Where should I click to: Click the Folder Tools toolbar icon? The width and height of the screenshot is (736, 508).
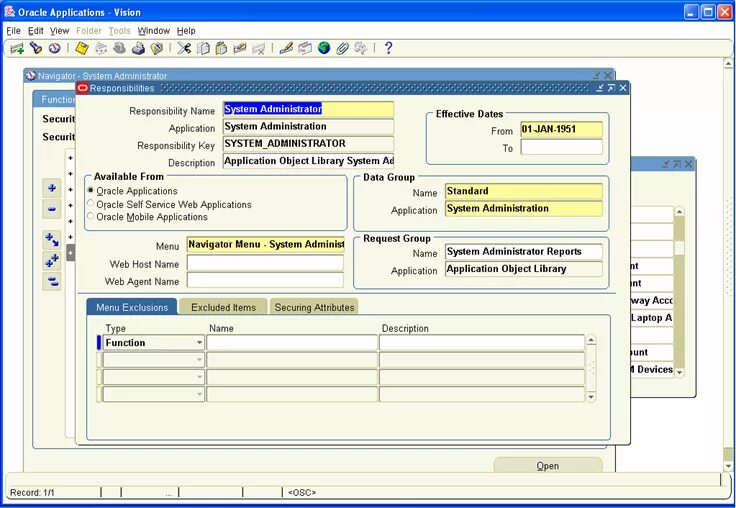click(361, 48)
